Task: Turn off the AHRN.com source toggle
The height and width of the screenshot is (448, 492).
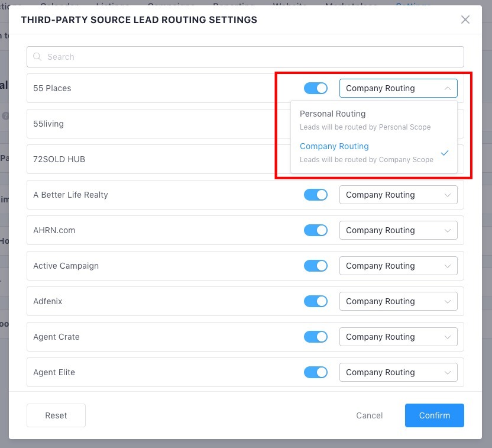Action: [x=315, y=230]
